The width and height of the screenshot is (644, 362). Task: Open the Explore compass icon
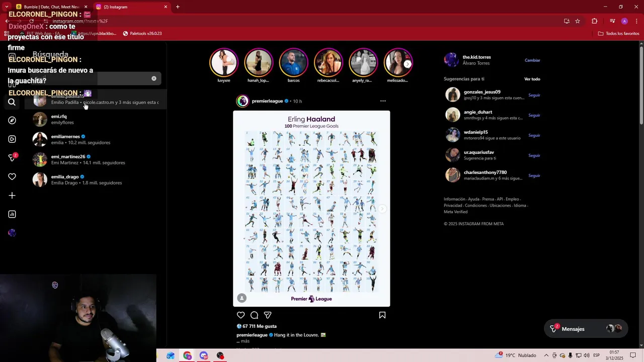click(12, 121)
